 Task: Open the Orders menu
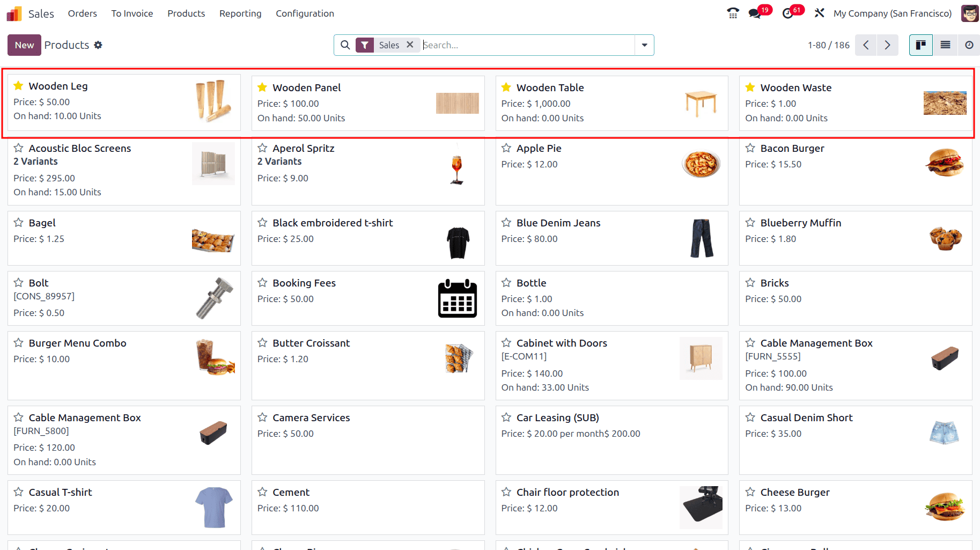(x=82, y=13)
